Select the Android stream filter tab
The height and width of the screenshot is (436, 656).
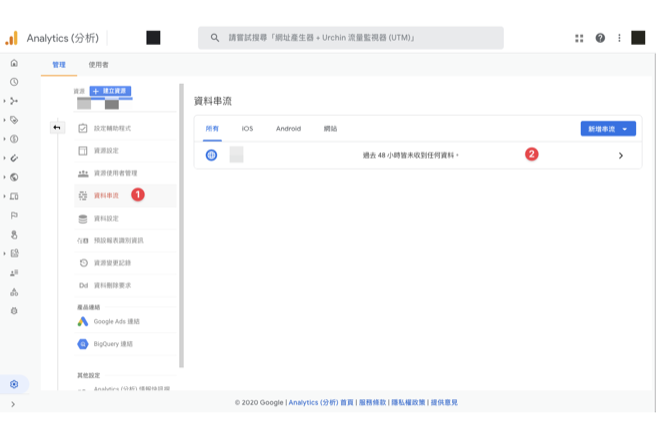(288, 129)
